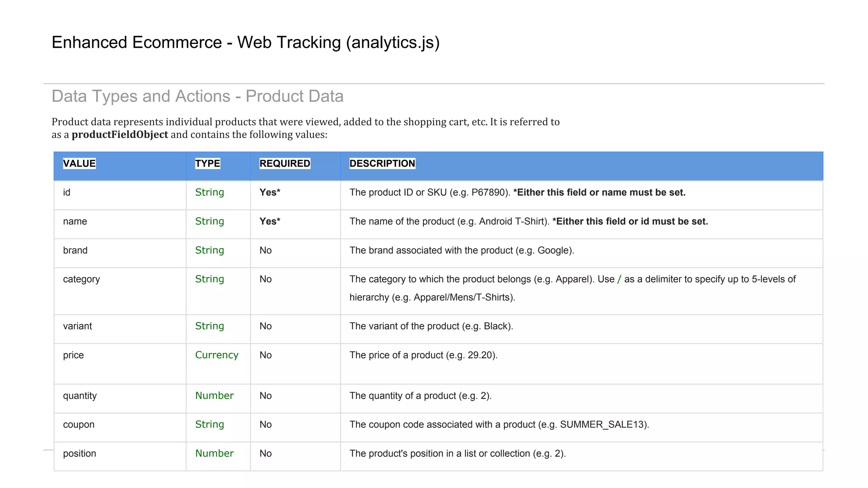The height and width of the screenshot is (488, 868).
Task: Click 'No' in the quantity row
Action: pyautogui.click(x=266, y=396)
